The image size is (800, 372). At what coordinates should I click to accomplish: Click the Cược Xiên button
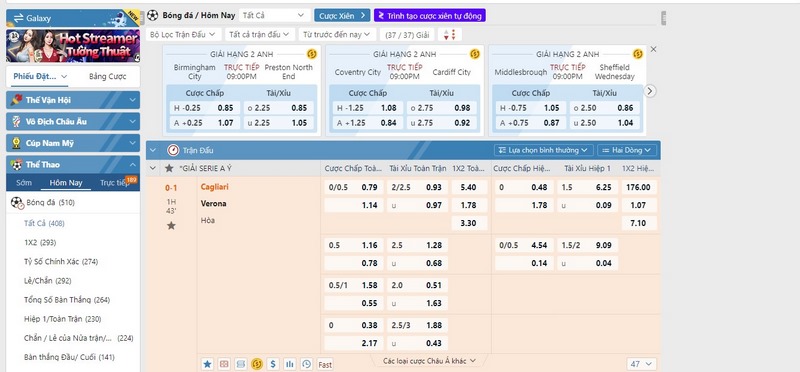pyautogui.click(x=342, y=15)
